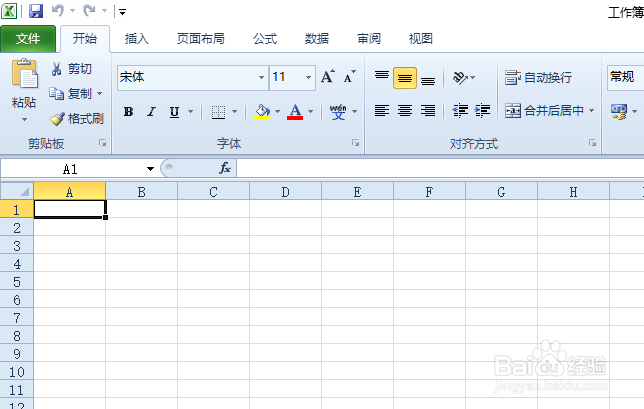Open the 宋体 font name dropdown
The height and width of the screenshot is (409, 644).
(x=261, y=77)
